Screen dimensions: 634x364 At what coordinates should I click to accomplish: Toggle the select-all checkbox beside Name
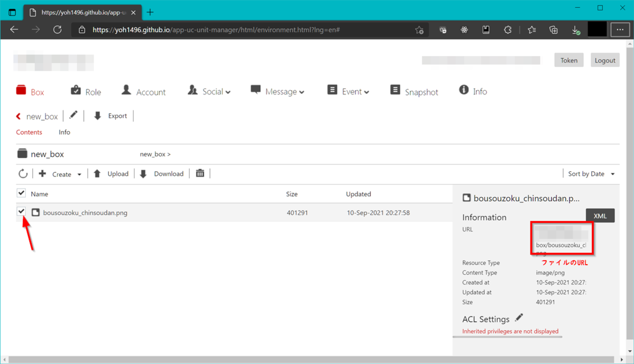coord(21,193)
